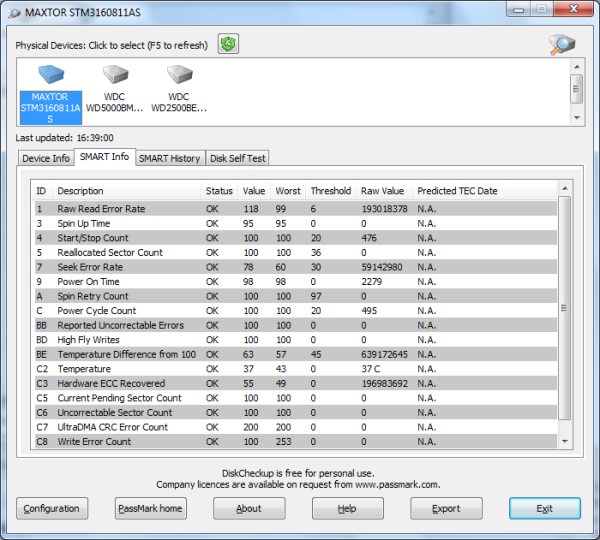
Task: Open the Configuration dialog
Action: coord(52,509)
